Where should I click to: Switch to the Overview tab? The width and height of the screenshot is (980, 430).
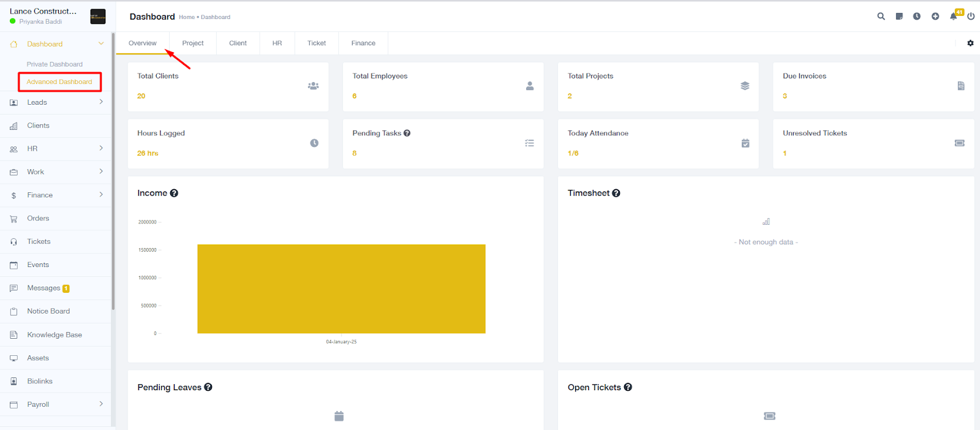pos(143,43)
